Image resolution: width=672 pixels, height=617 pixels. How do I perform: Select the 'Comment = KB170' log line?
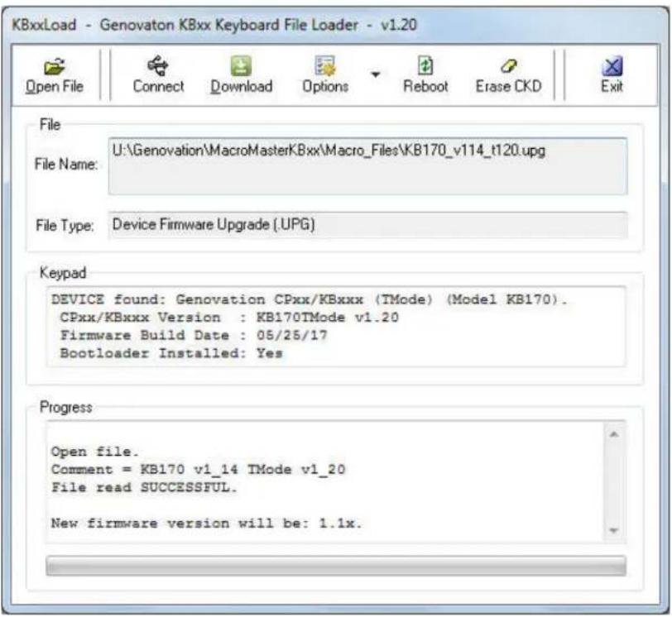(x=198, y=469)
